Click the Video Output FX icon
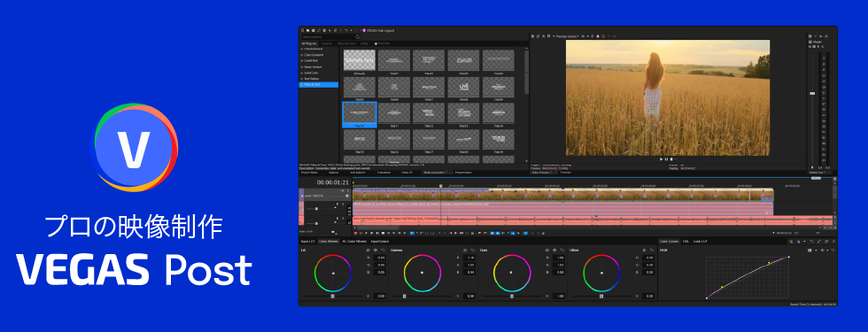This screenshot has width=868, height=332. (544, 36)
